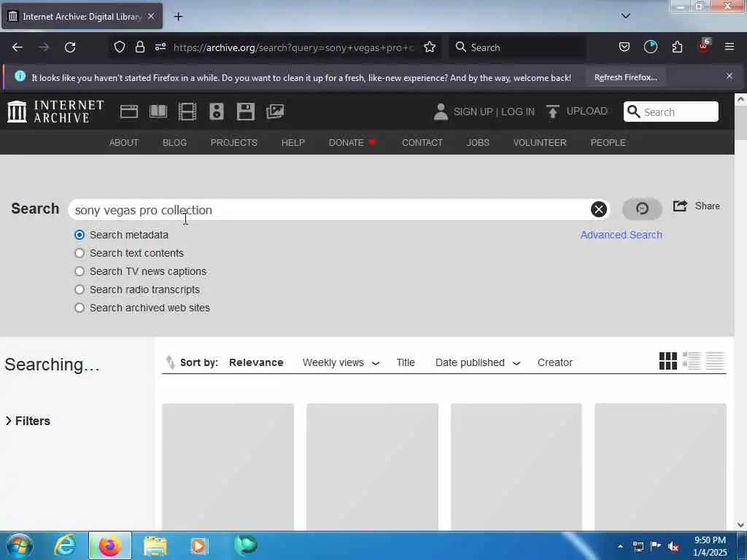Click the upload arrow icon

tap(553, 112)
